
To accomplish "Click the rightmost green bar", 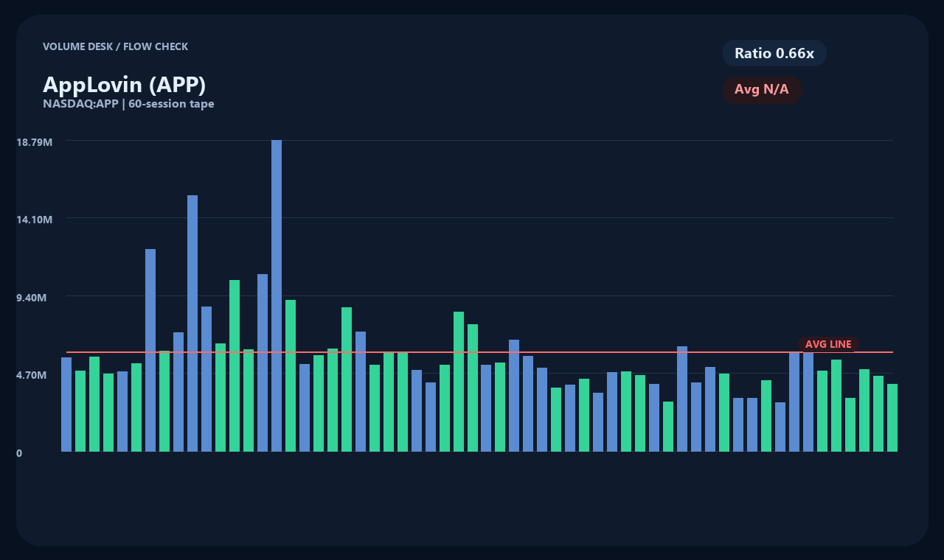I will pos(893,420).
